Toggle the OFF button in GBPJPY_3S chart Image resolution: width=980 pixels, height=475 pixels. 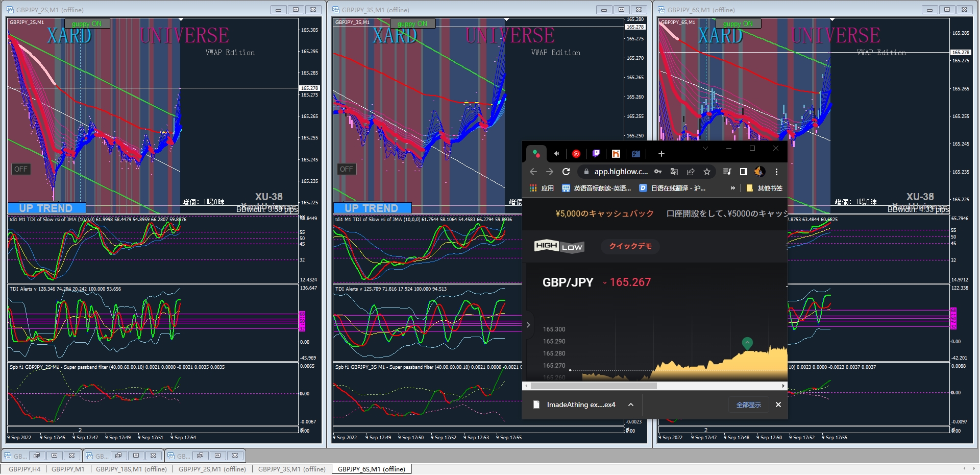(347, 169)
